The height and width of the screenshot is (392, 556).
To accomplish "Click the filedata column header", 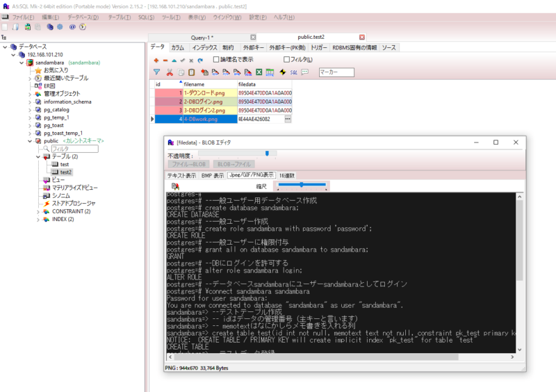I will click(x=264, y=84).
